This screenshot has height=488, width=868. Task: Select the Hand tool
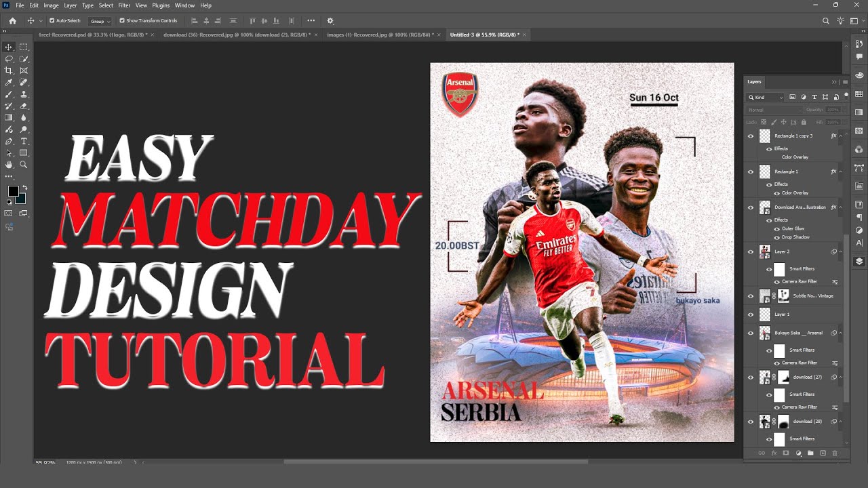tap(9, 165)
